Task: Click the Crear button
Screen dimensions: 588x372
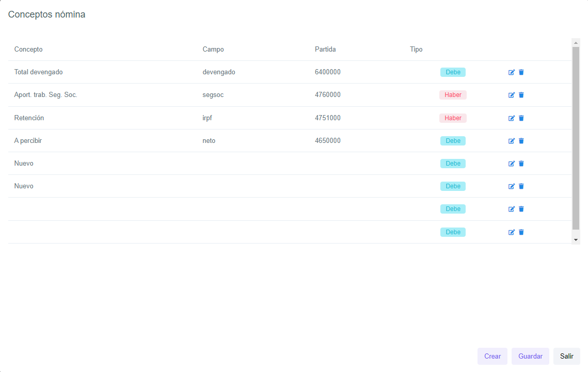Action: point(492,356)
